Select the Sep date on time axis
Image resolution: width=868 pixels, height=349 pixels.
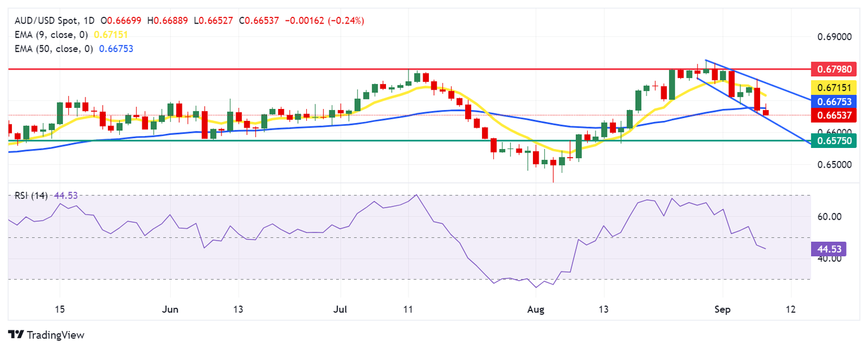click(x=723, y=309)
